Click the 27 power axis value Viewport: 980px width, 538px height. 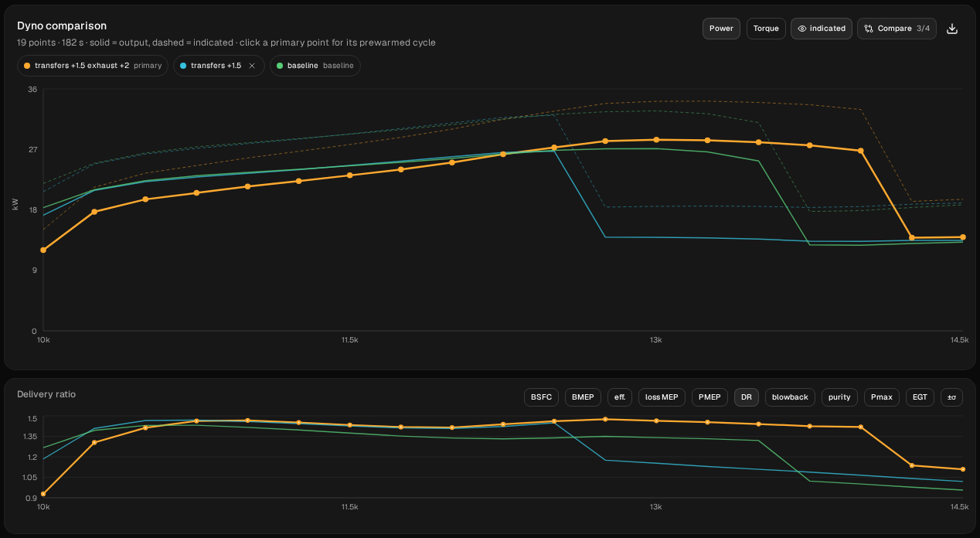pos(32,149)
